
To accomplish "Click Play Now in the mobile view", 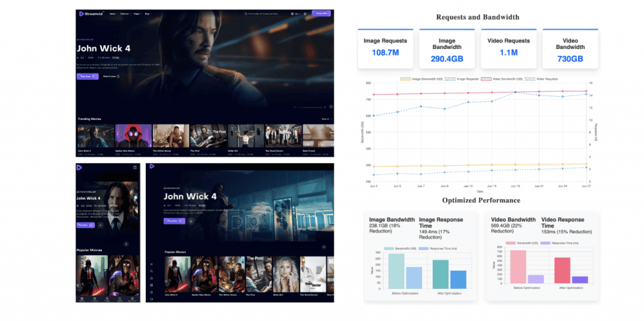I will (x=86, y=225).
